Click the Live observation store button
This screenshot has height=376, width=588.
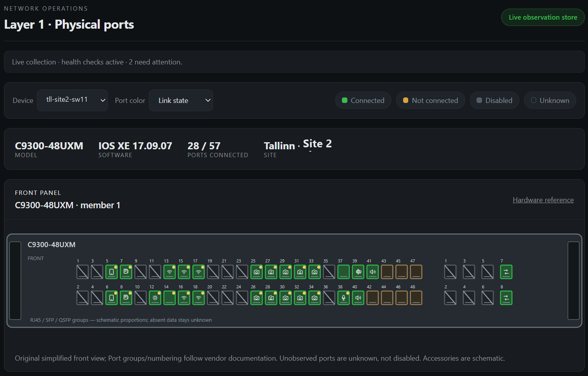pos(543,17)
